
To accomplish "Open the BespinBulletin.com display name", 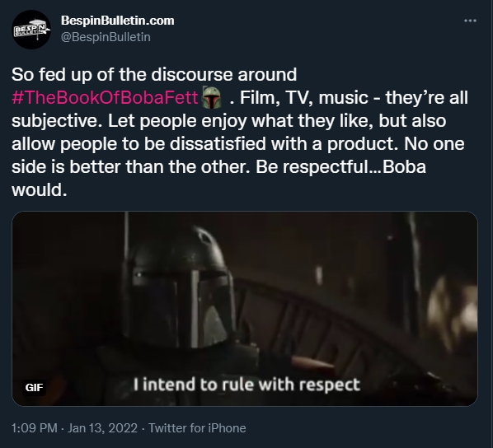I will 118,21.
